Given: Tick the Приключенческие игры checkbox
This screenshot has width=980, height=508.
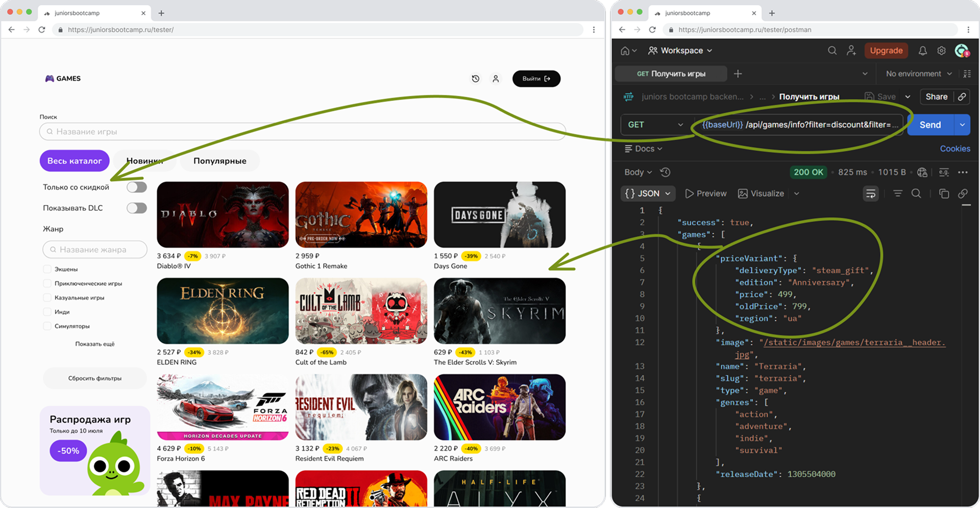Looking at the screenshot, I should tap(47, 283).
